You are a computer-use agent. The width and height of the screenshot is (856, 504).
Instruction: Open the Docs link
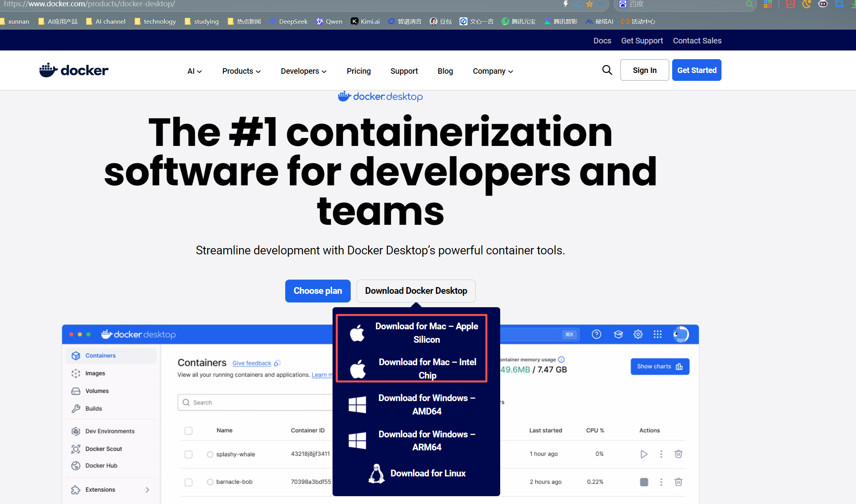tap(602, 41)
